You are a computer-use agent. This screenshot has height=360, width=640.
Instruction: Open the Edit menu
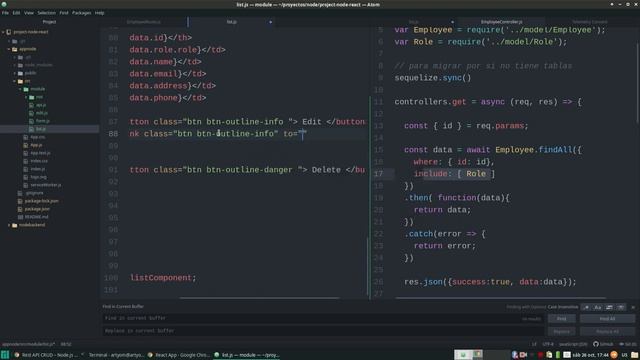click(x=16, y=13)
